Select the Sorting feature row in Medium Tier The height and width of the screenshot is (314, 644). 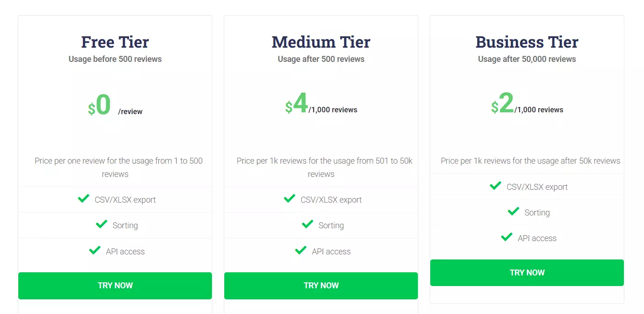(321, 225)
